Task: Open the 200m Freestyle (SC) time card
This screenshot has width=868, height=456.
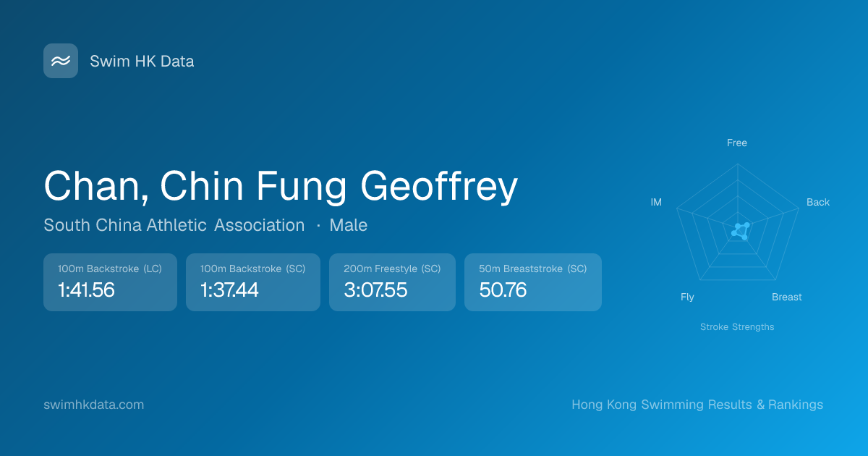Action: click(x=392, y=282)
